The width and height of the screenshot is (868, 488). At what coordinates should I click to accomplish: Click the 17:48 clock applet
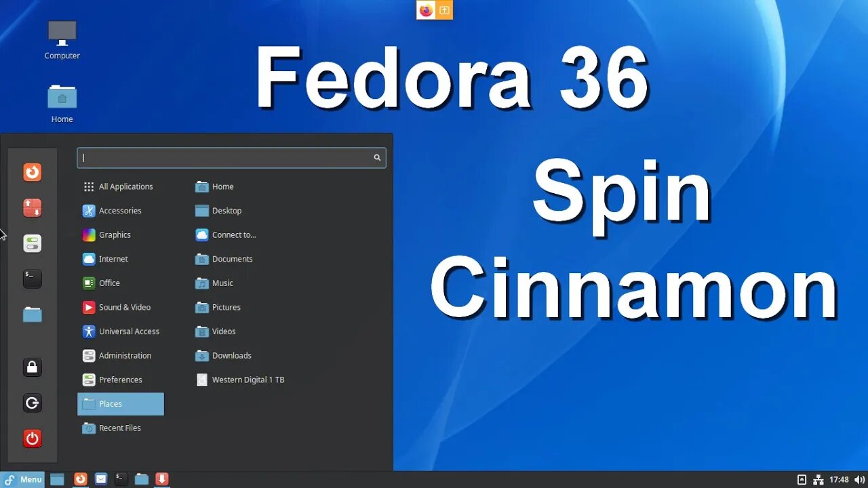839,479
